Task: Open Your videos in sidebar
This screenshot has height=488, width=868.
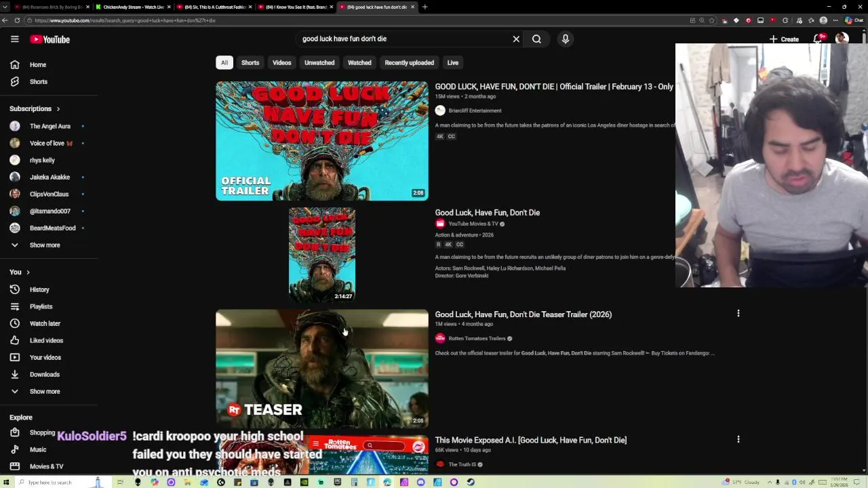Action: pyautogui.click(x=45, y=357)
